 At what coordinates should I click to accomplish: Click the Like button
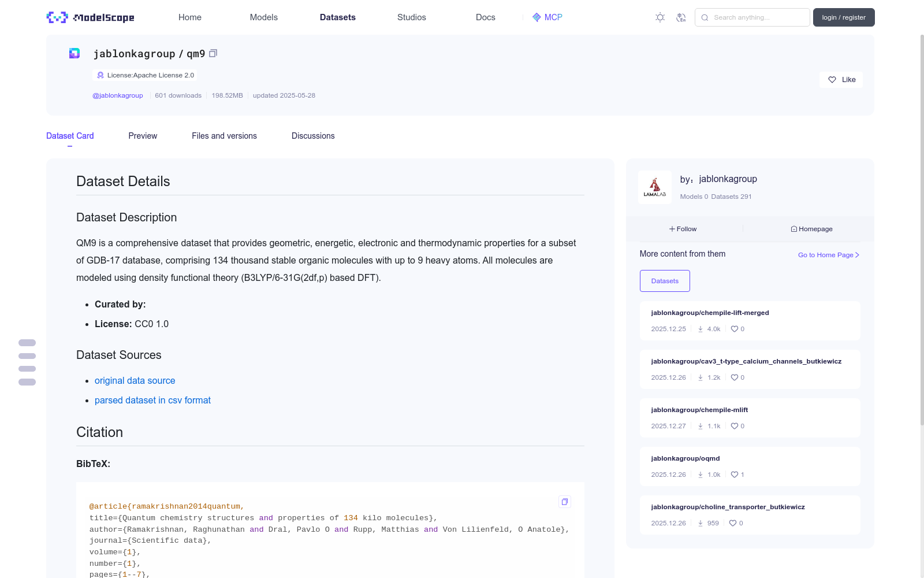(841, 80)
